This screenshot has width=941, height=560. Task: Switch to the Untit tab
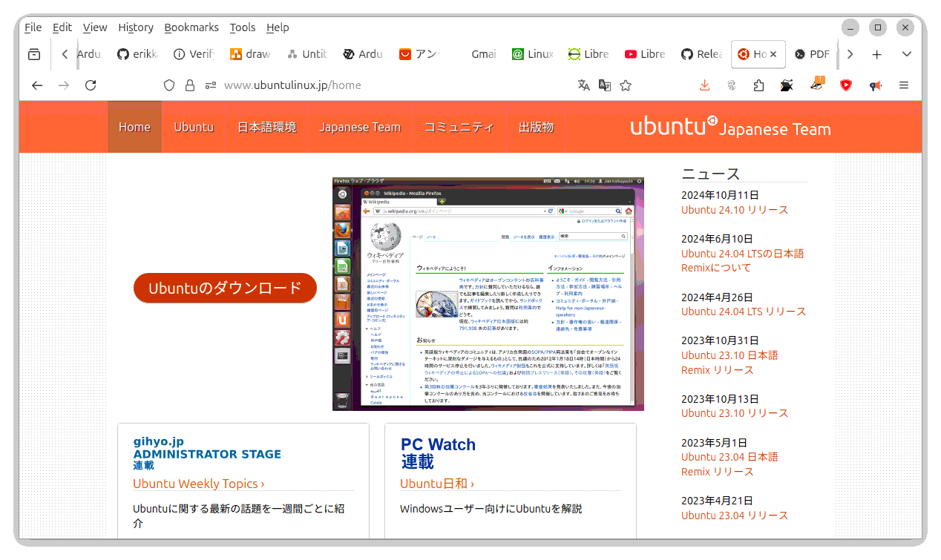point(306,54)
